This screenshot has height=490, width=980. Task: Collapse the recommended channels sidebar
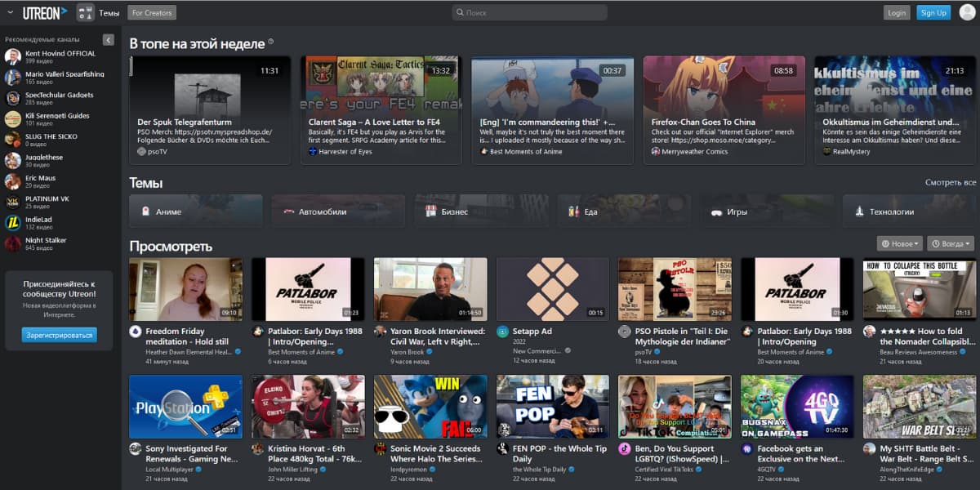click(x=108, y=40)
